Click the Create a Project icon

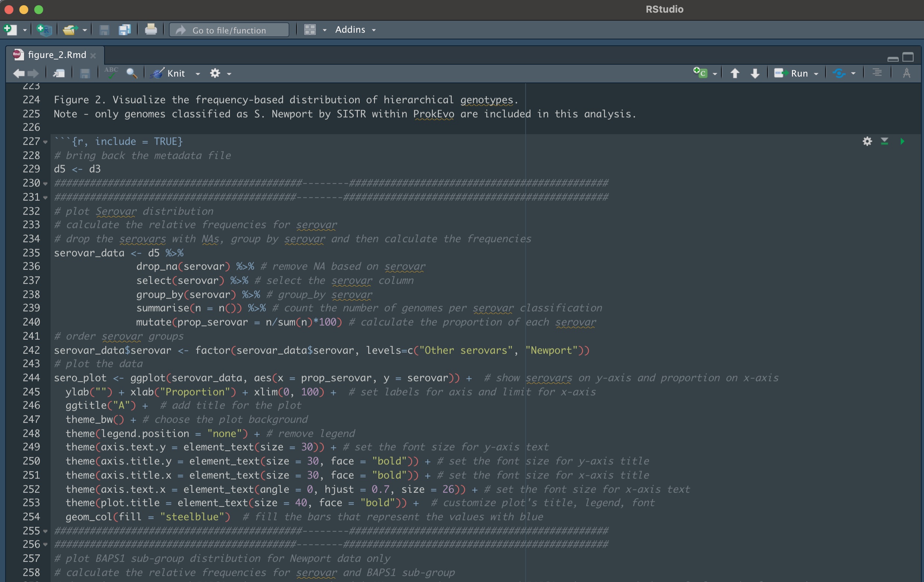tap(44, 29)
